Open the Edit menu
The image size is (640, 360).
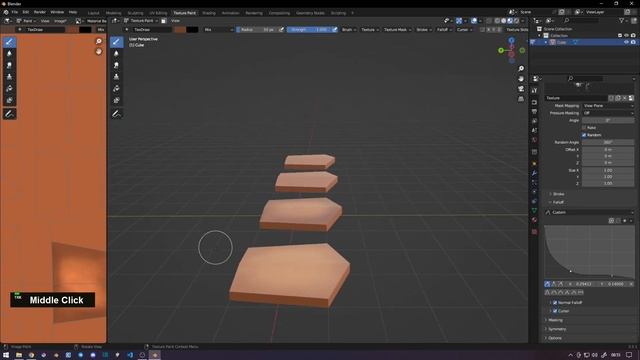(25, 12)
